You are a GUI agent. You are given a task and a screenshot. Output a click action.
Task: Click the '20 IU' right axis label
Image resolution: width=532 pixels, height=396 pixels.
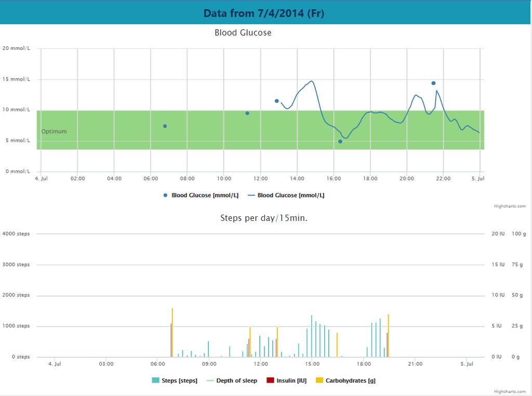[x=498, y=234]
